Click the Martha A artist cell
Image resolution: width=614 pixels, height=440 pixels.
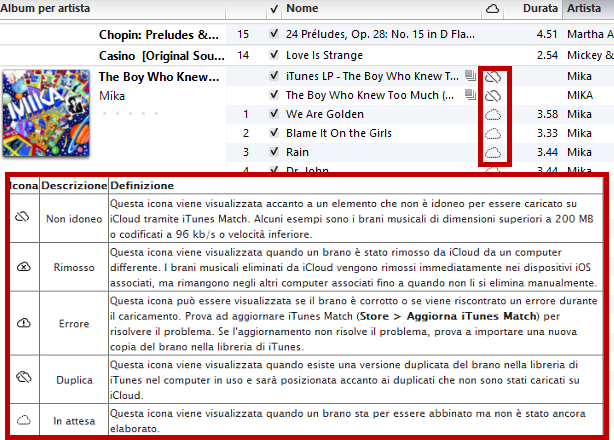[x=590, y=34]
